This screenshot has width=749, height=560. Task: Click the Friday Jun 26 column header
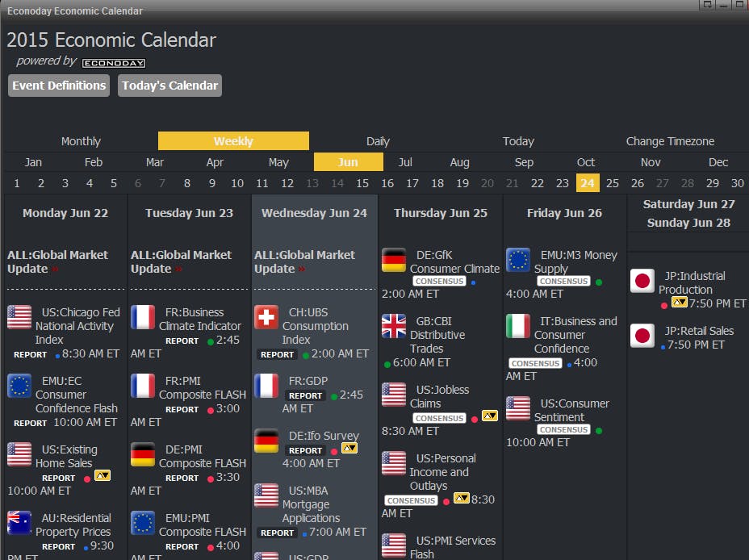coord(564,213)
